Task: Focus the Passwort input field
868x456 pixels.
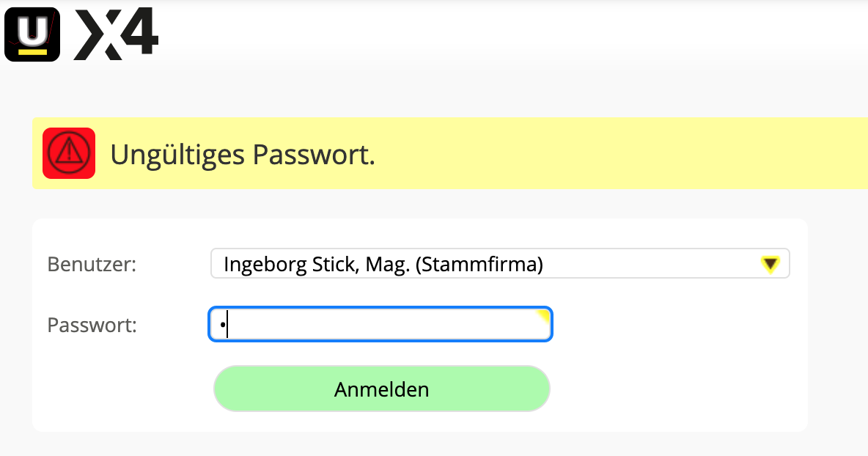Action: (379, 324)
